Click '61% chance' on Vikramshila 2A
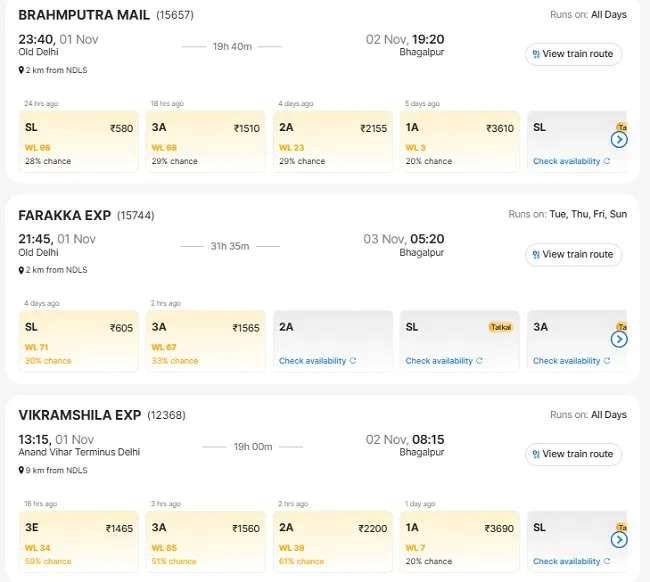 click(x=301, y=561)
